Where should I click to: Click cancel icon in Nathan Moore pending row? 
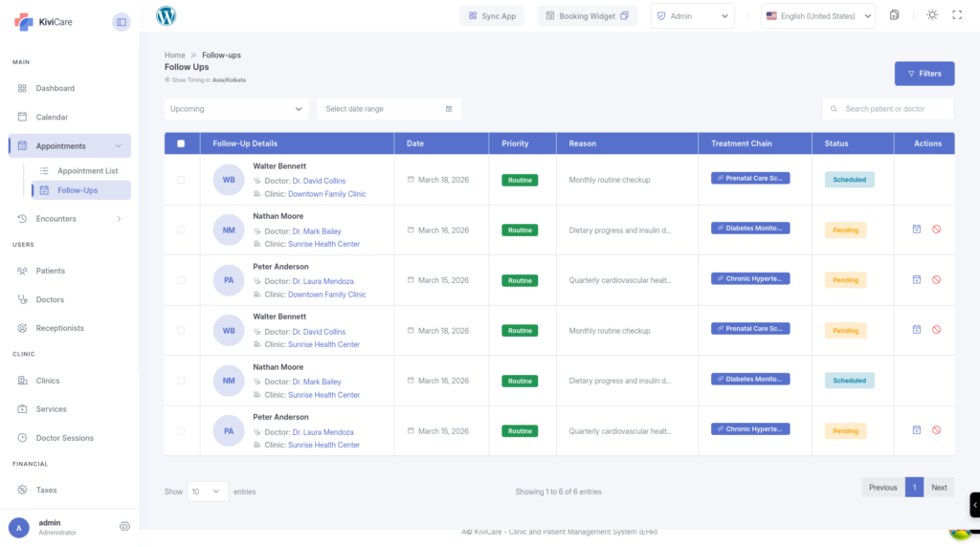click(x=936, y=230)
